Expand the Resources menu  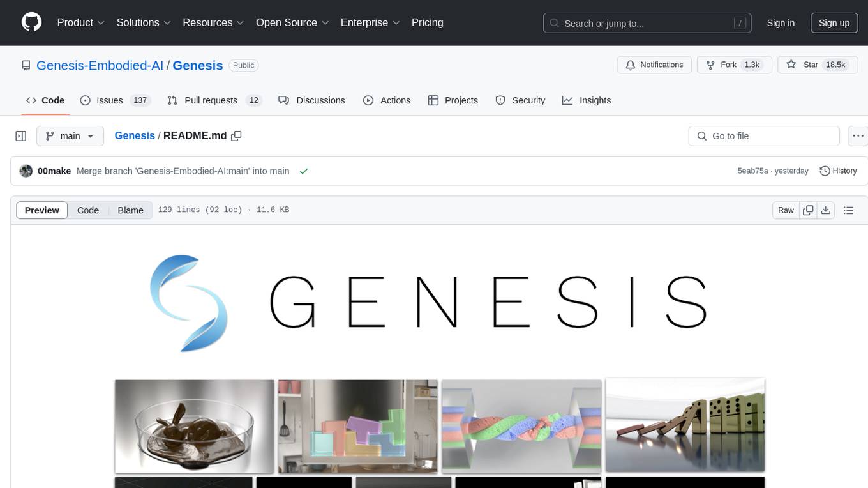coord(213,22)
